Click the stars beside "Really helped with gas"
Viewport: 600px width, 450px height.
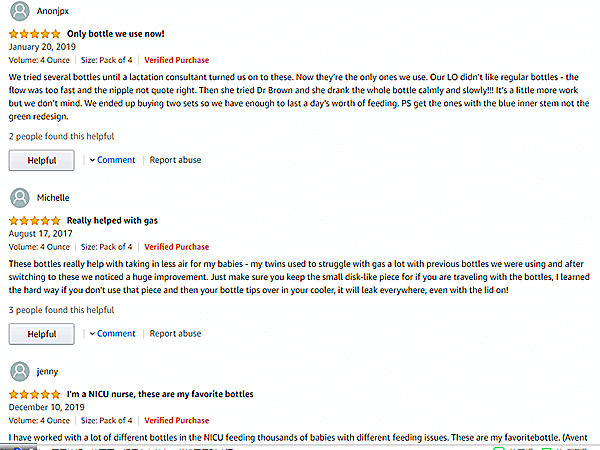(33, 220)
